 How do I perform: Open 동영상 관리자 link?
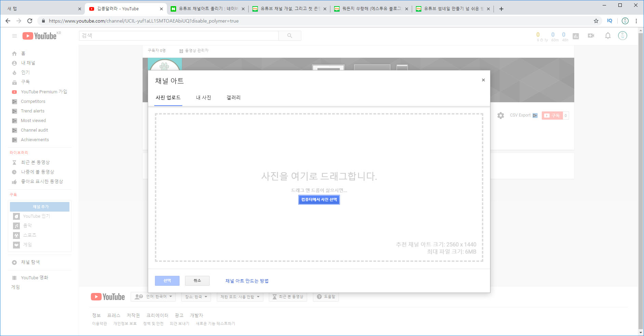point(194,51)
